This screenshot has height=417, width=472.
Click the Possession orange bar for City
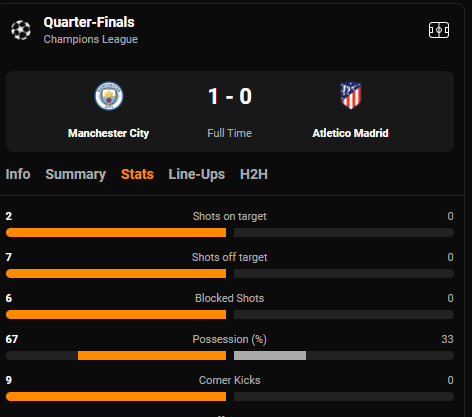pyautogui.click(x=152, y=356)
